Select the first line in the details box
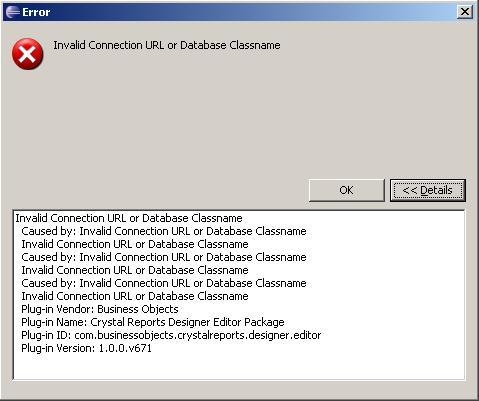The width and height of the screenshot is (479, 401). pos(129,218)
